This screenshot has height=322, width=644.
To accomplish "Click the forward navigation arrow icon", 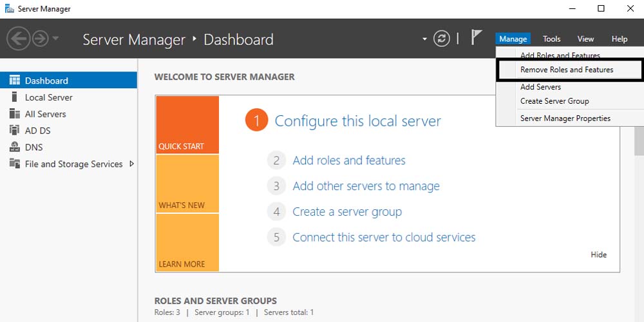I will pyautogui.click(x=40, y=39).
